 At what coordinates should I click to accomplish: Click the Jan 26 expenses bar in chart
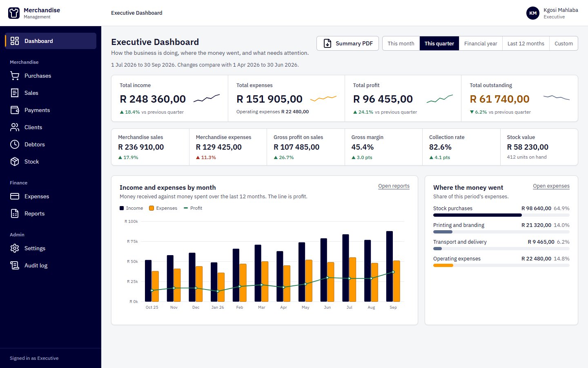pos(221,287)
